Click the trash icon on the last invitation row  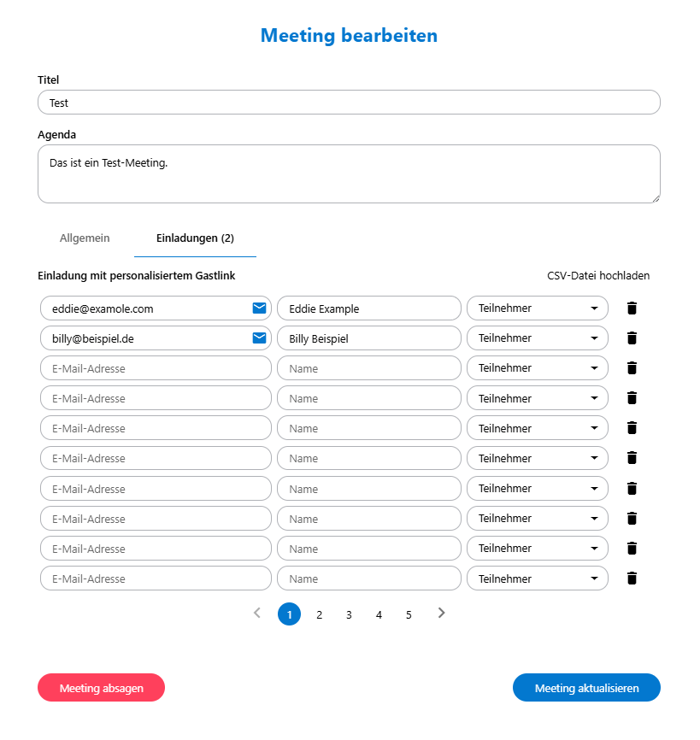(632, 578)
